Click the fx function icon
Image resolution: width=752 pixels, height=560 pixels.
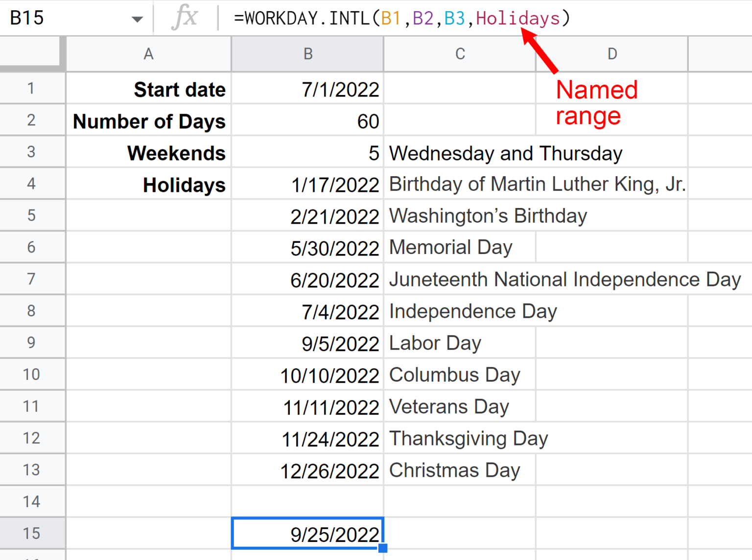coord(185,18)
